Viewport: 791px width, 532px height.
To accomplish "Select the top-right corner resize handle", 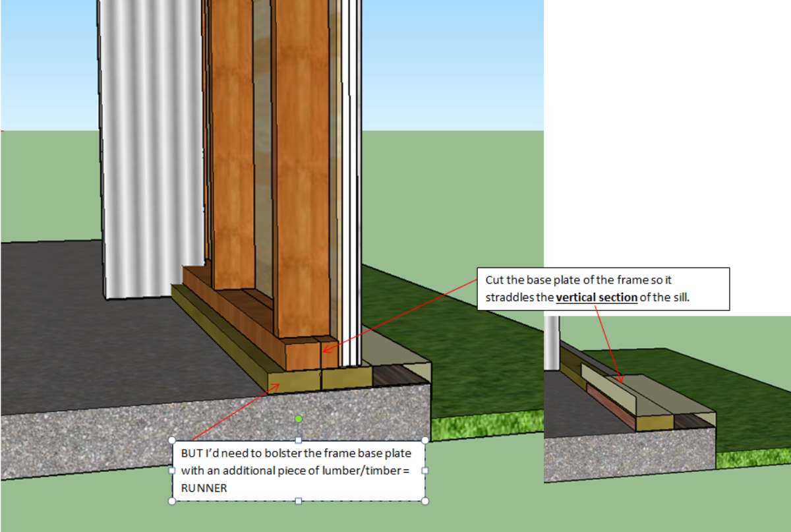I will (425, 440).
